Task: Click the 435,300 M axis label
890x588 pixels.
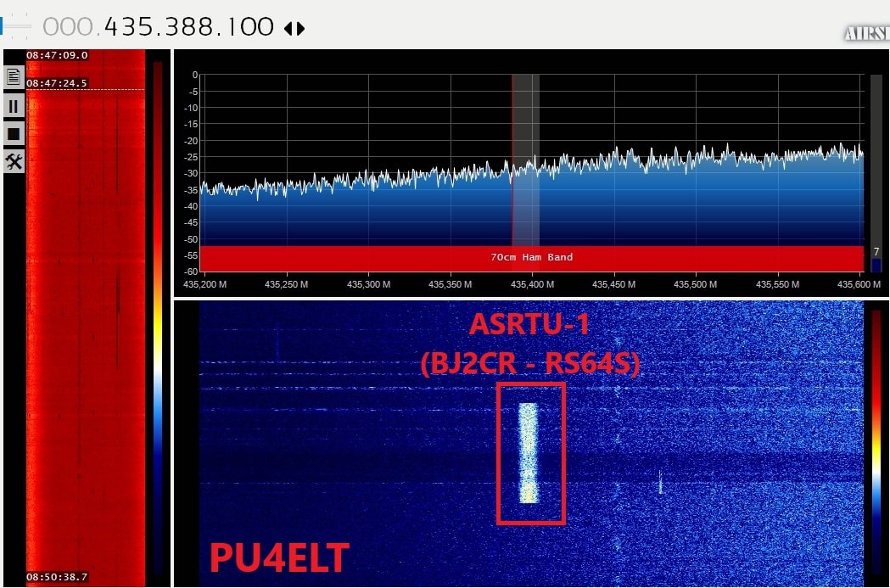Action: pos(368,284)
